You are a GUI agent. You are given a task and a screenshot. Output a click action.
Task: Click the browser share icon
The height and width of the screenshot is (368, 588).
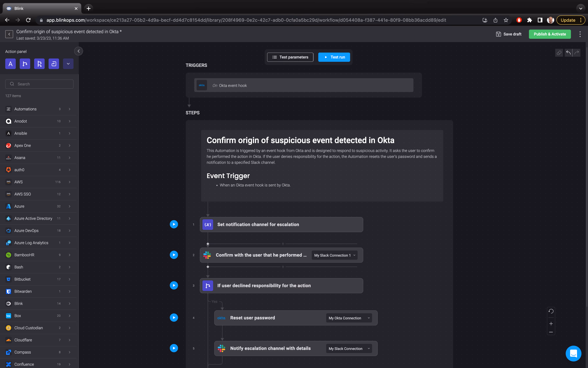point(495,20)
